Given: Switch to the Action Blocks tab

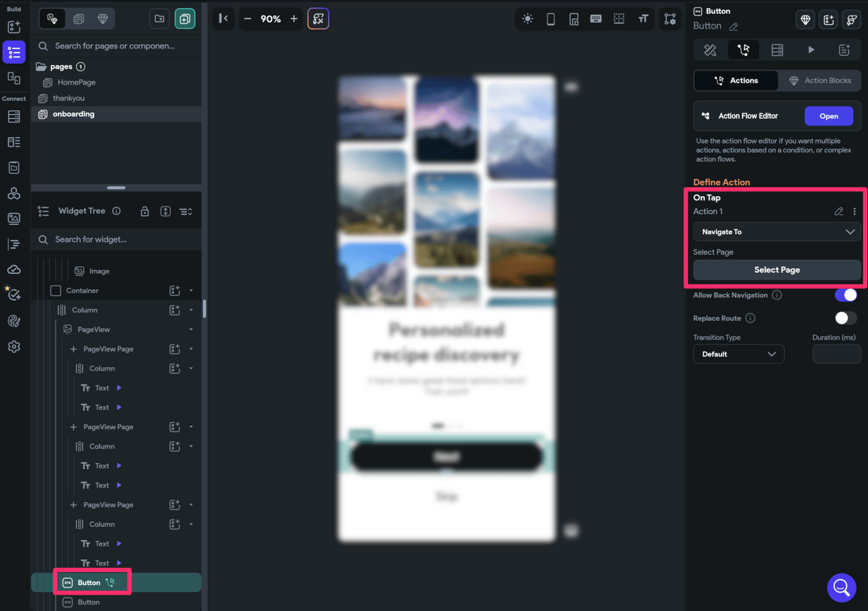Looking at the screenshot, I should (819, 81).
